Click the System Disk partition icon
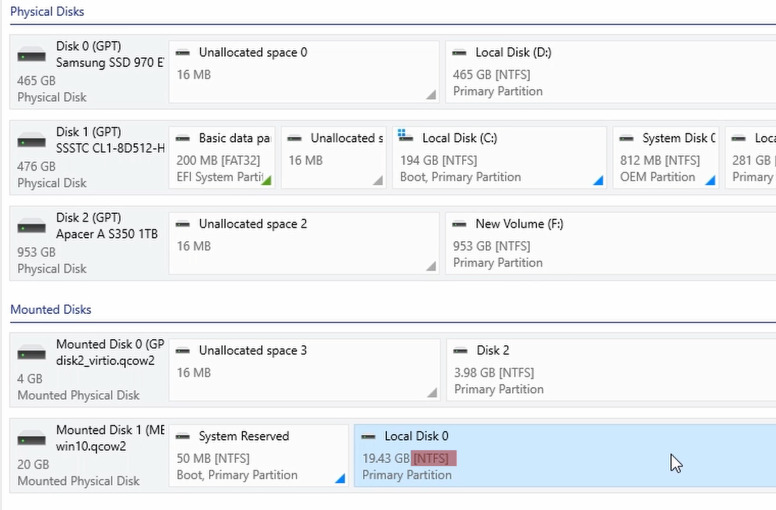This screenshot has width=776, height=510. click(x=627, y=138)
